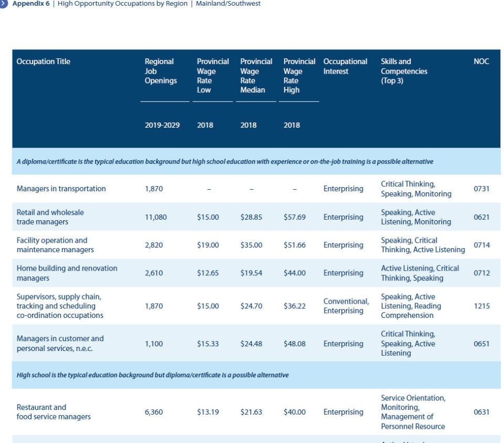The height and width of the screenshot is (443, 504).
Task: Click median wage '$28.85'
Action: pos(251,217)
